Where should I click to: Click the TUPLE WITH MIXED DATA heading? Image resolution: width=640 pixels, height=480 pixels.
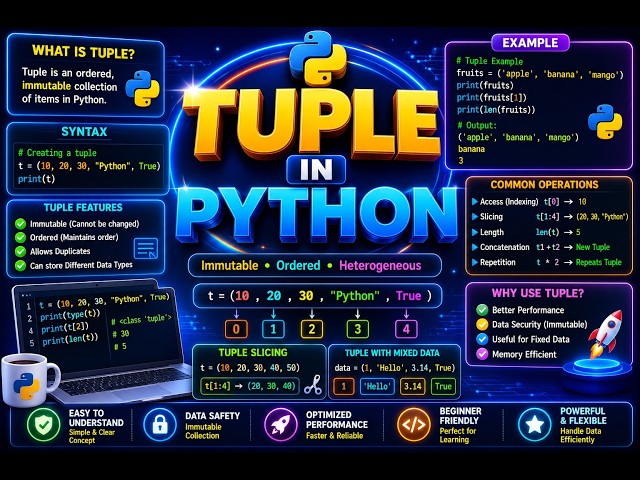[x=392, y=353]
